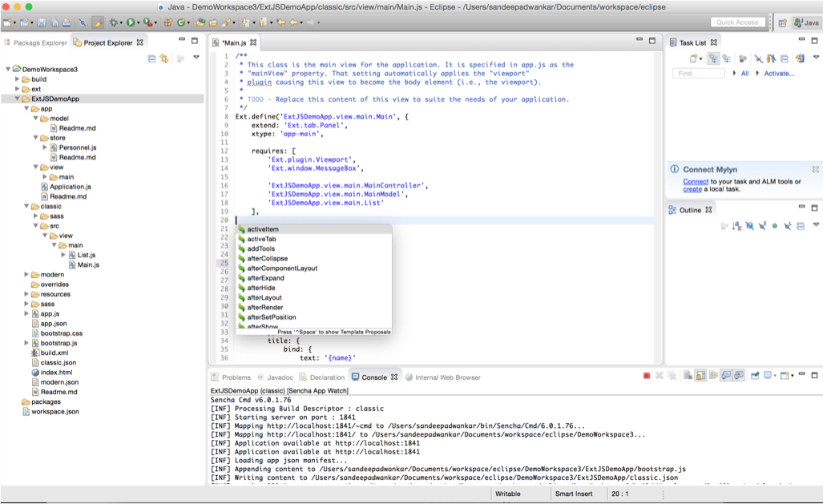The image size is (823, 504).
Task: Select afterRender in the autocomplete list
Action: 313,307
